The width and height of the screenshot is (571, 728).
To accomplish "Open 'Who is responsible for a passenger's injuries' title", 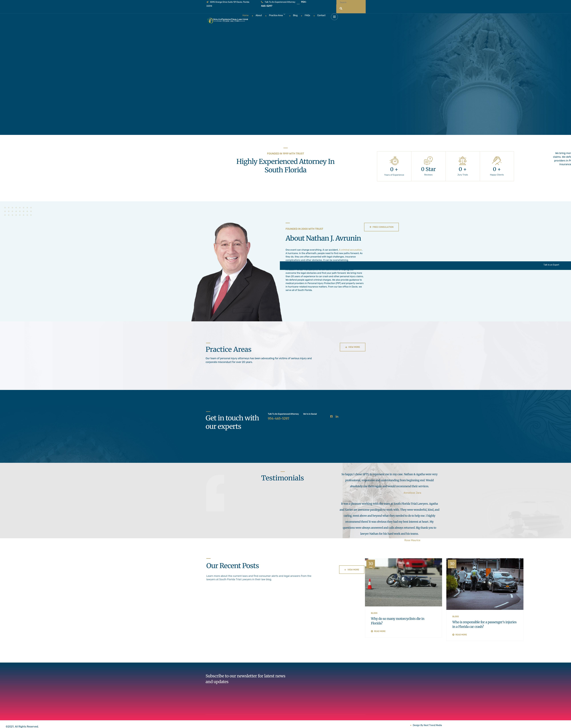I will (484, 624).
